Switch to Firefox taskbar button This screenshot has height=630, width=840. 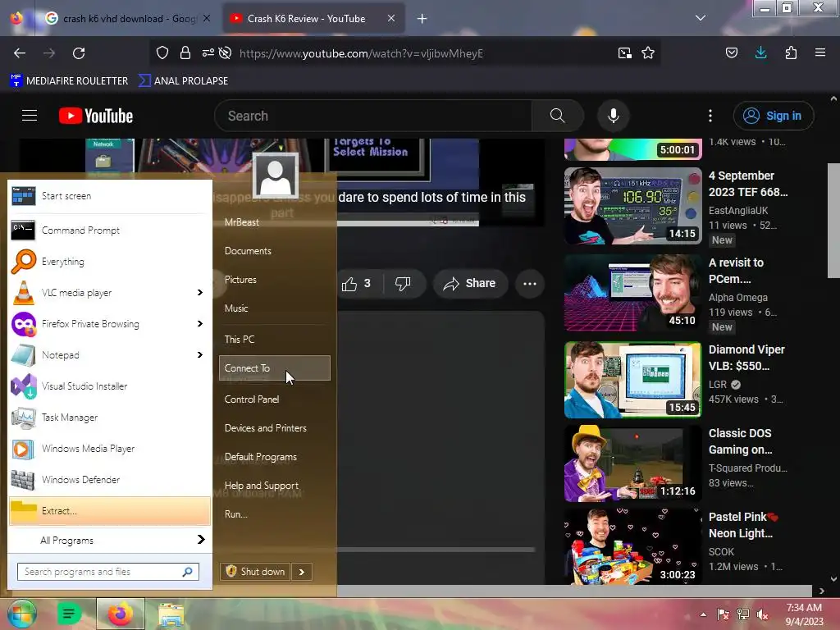(x=121, y=614)
